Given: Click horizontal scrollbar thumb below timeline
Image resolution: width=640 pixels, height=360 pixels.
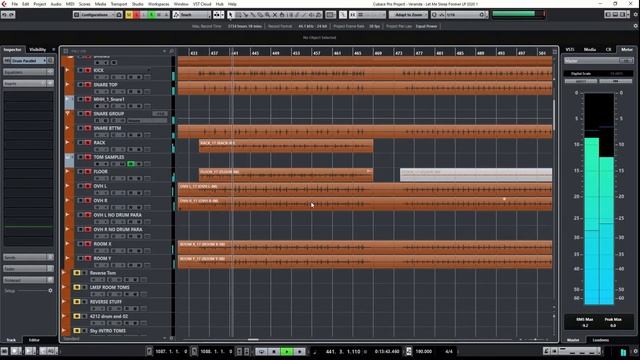Looking at the screenshot, I should 253,339.
